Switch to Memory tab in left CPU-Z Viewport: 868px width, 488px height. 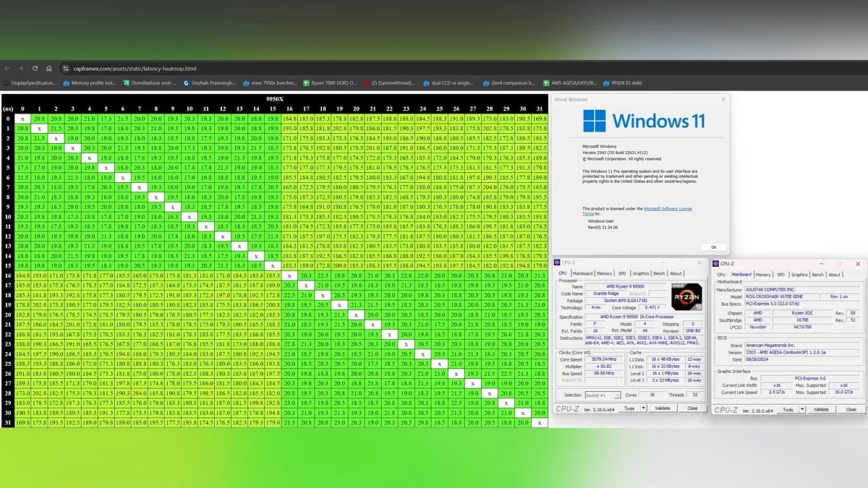click(x=605, y=273)
